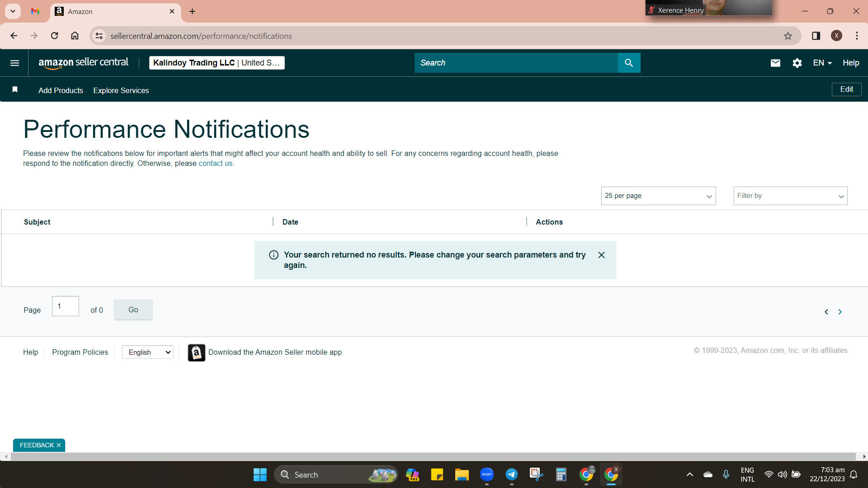The width and height of the screenshot is (868, 488).
Task: Bookmark this page with star icon
Action: (788, 36)
